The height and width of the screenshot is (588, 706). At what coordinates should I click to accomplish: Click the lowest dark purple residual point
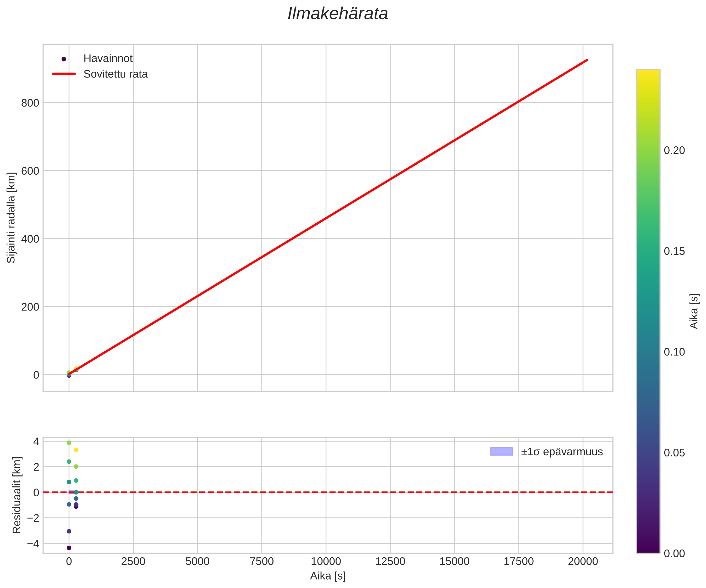[69, 548]
